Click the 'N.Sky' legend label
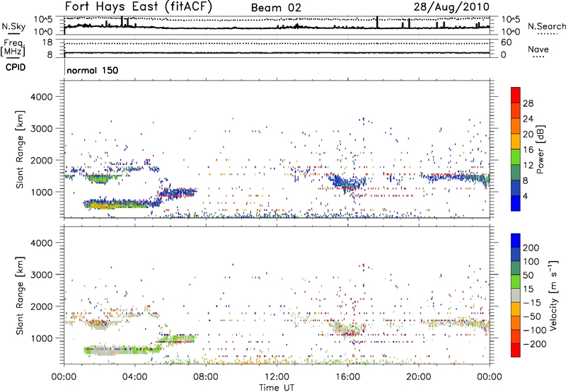This screenshot has height=392, width=566. point(13,26)
